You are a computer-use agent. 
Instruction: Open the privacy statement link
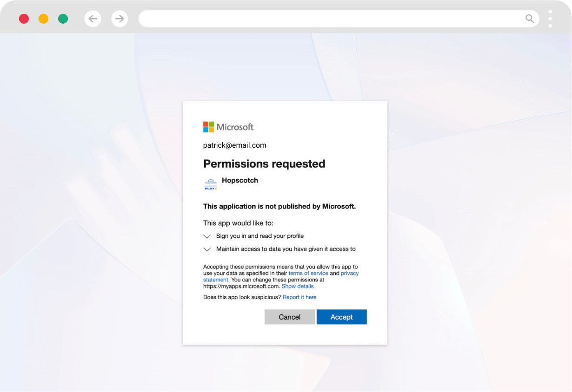[350, 273]
